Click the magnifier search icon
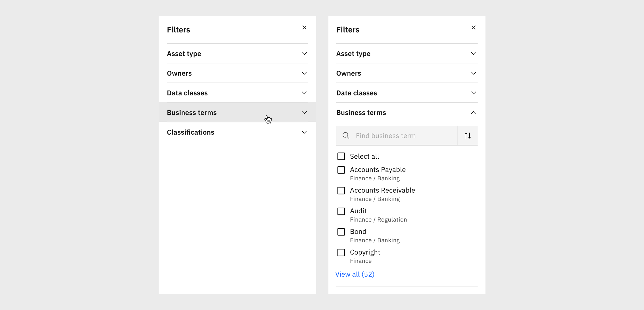Screen dimensions: 644x310 click(x=346, y=136)
